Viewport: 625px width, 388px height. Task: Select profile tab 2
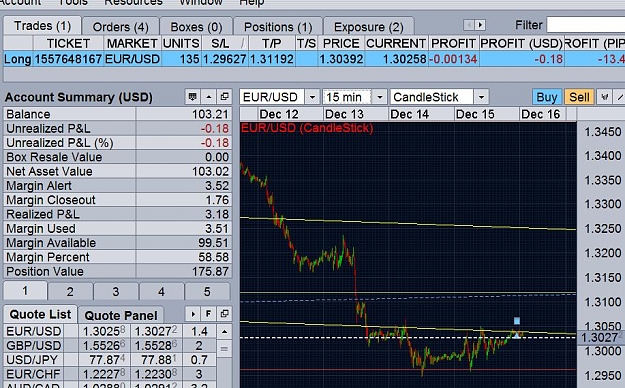[x=70, y=292]
